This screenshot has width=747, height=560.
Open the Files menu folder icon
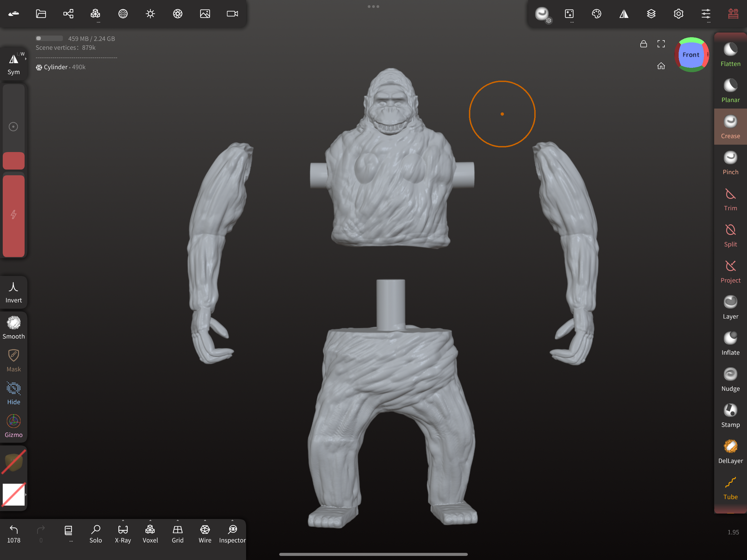click(x=41, y=14)
